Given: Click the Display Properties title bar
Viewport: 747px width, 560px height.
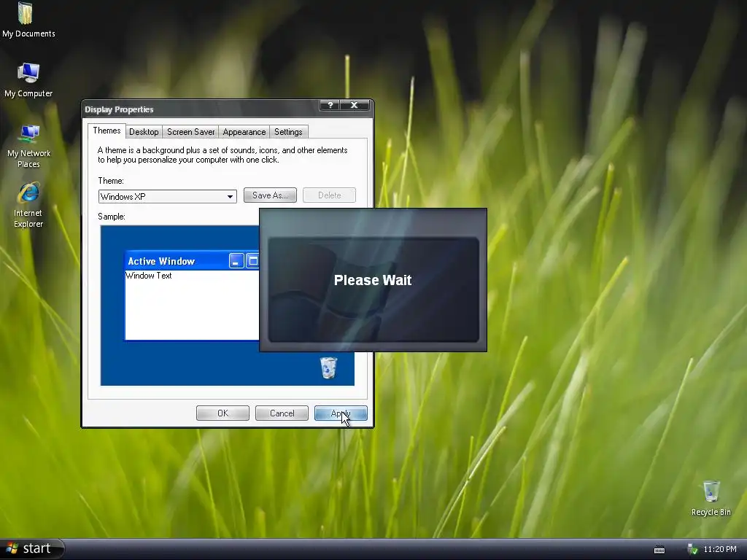Looking at the screenshot, I should click(200, 109).
